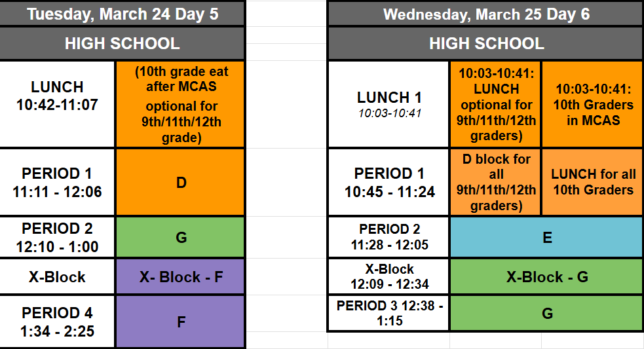Click the PERIOD 1 11:11 - 12:06 cell
This screenshot has width=644, height=349.
coord(58,182)
